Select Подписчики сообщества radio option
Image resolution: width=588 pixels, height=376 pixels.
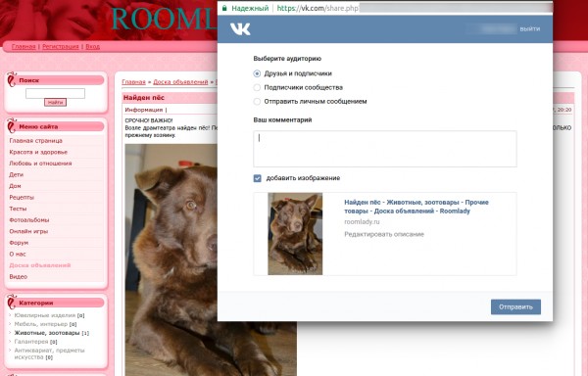[x=257, y=87]
